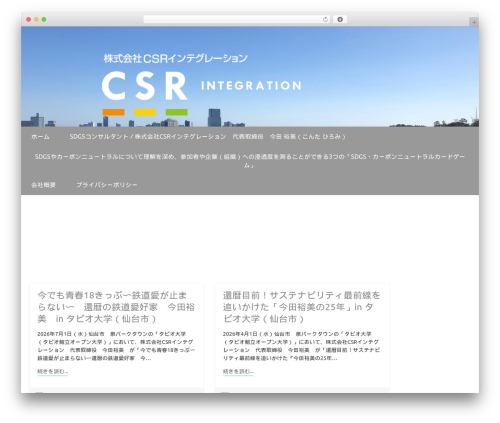
Task: Open the プライバシーポリシー menu item
Action: pos(107,185)
